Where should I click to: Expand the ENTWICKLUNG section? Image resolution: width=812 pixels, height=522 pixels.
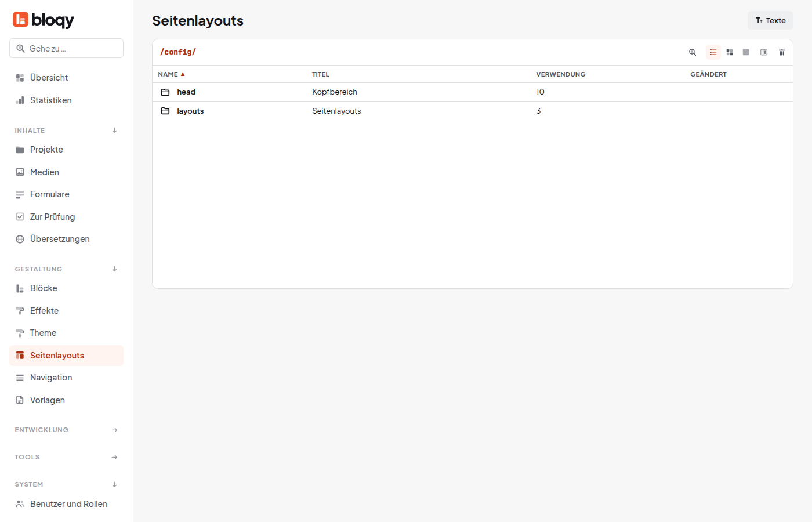pyautogui.click(x=114, y=430)
